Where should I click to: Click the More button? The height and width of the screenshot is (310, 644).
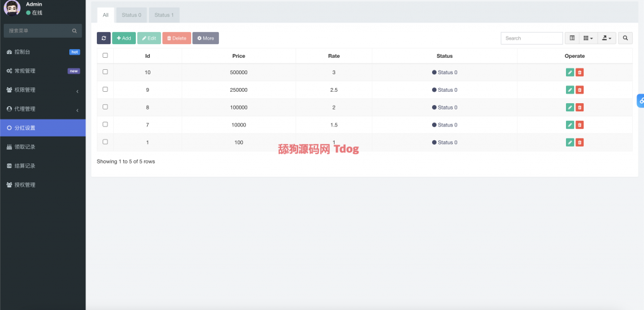[x=206, y=38]
